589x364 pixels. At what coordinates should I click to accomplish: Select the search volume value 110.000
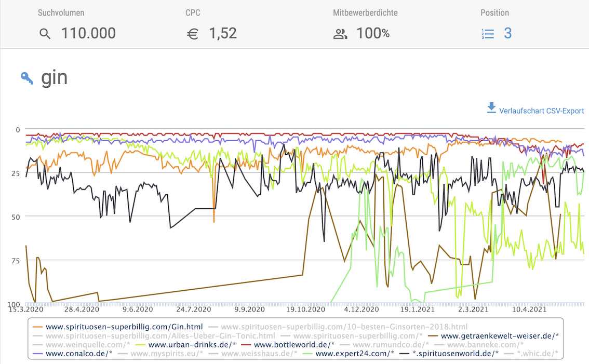point(88,33)
